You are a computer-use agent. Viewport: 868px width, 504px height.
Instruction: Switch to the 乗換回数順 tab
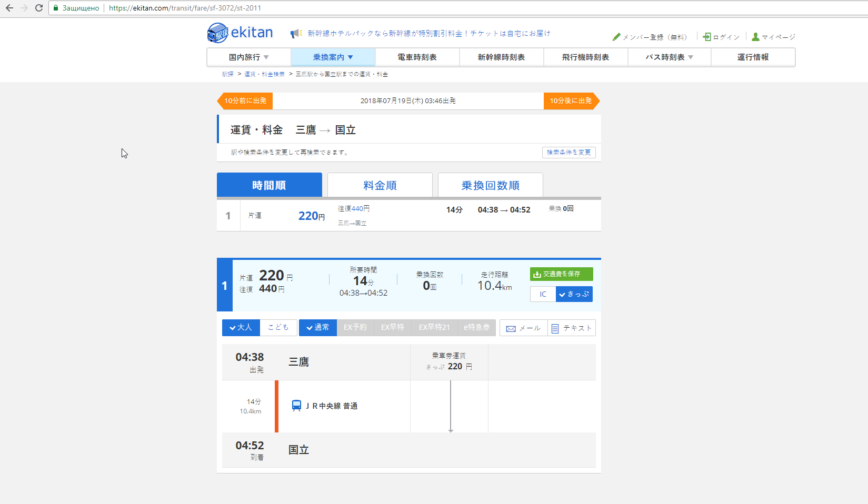pos(491,185)
